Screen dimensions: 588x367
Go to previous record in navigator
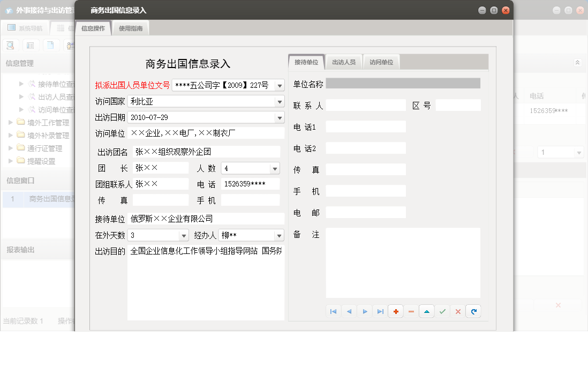pyautogui.click(x=349, y=311)
